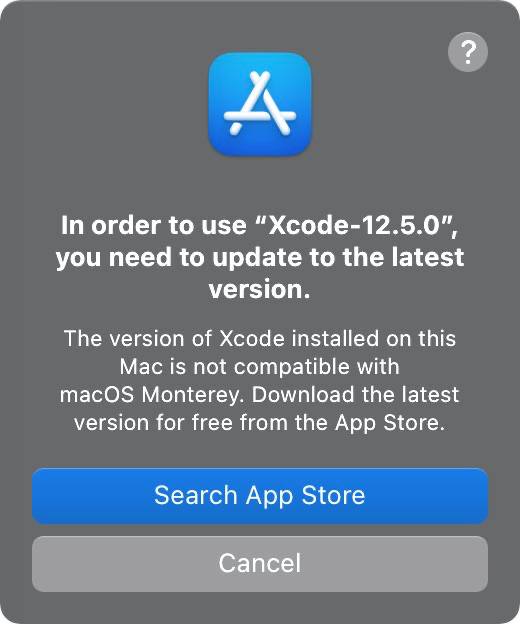Click "Mac is not compatible with" text line
The height and width of the screenshot is (624, 520).
(259, 367)
